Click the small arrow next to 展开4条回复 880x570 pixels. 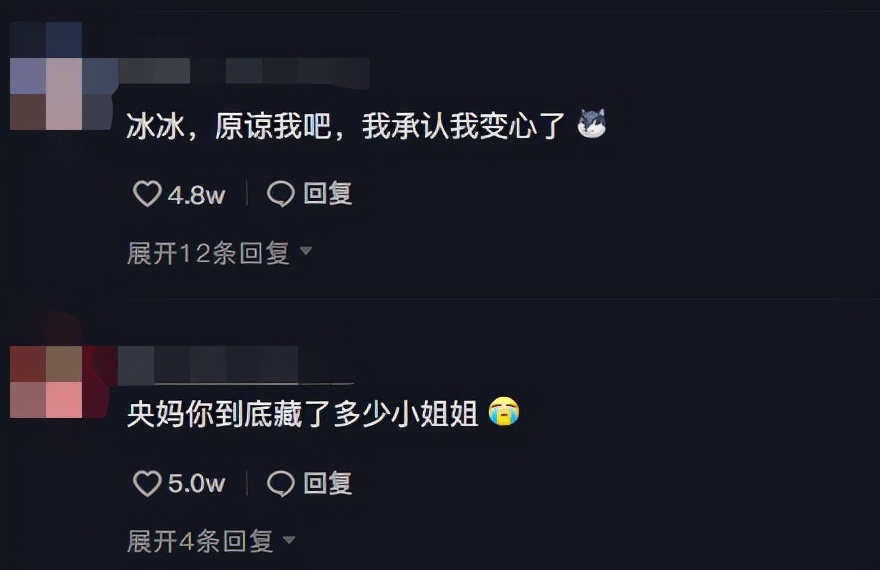tap(289, 540)
